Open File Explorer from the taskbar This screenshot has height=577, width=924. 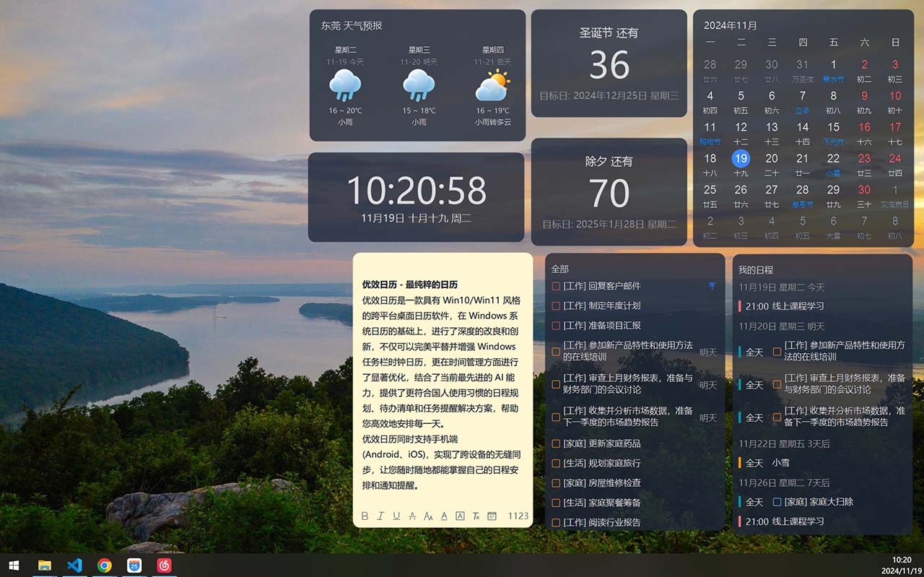coord(45,565)
